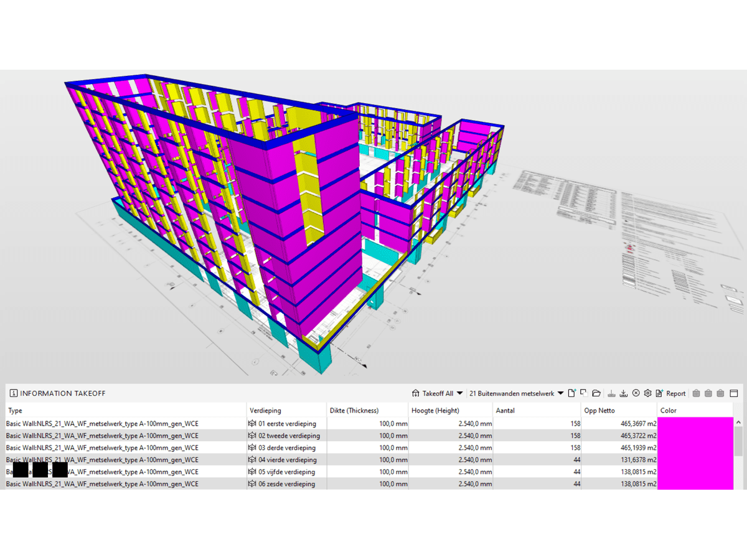Click the storey icon beside 01 eerste verdieping
The height and width of the screenshot is (560, 747).
tap(252, 424)
